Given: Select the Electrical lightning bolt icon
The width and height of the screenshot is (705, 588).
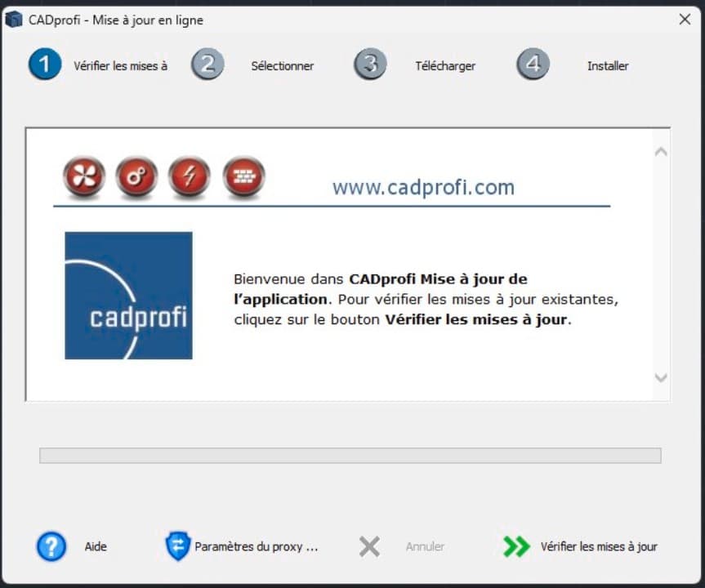Looking at the screenshot, I should coord(190,176).
